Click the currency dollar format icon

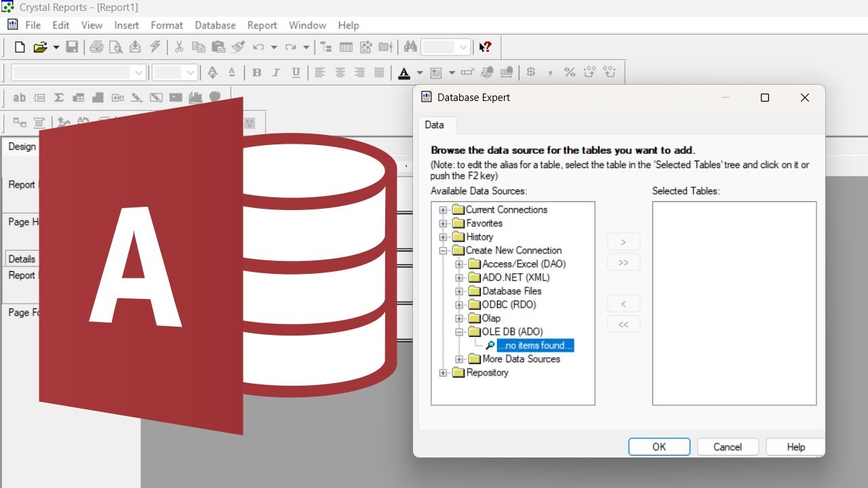click(531, 73)
